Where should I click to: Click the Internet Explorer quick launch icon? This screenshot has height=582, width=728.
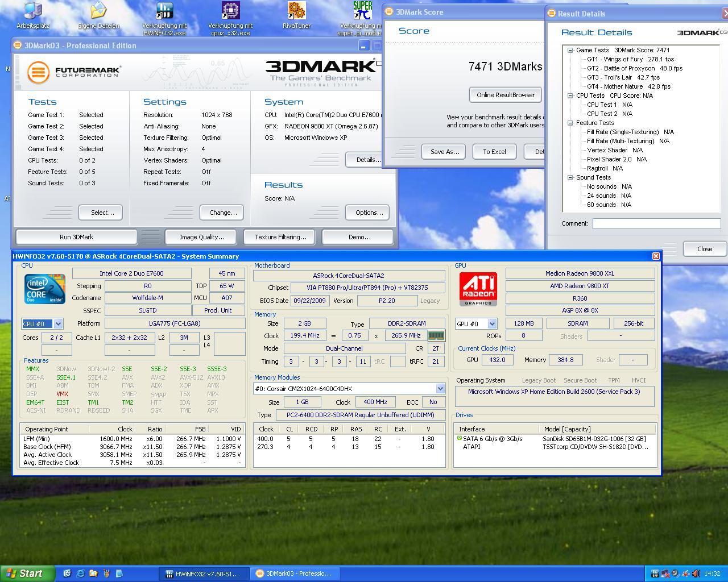(80, 573)
